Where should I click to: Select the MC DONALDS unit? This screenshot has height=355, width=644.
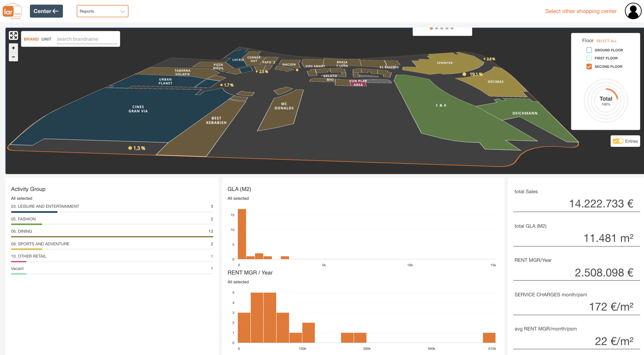click(284, 106)
